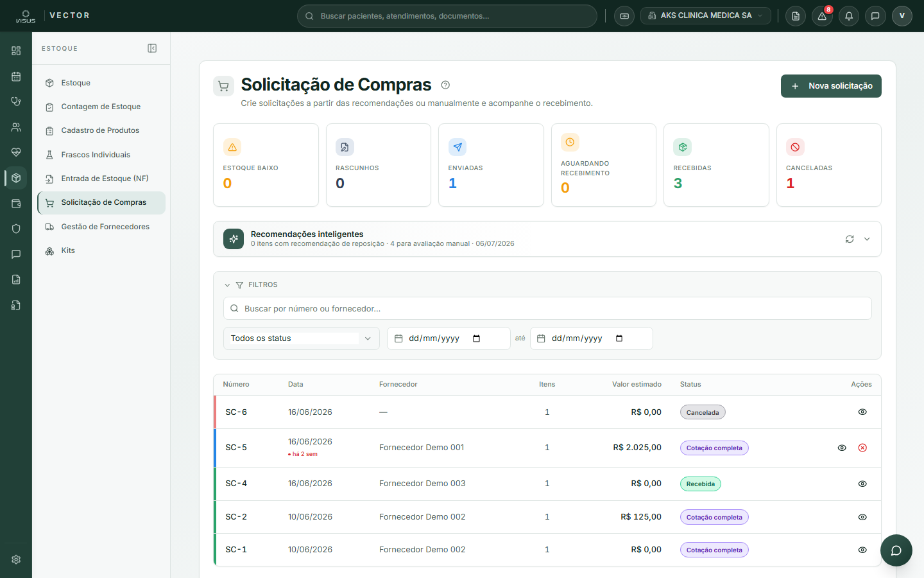Screen dimensions: 924x578
Task: Click the Cancelada status badge
Action: click(x=703, y=412)
